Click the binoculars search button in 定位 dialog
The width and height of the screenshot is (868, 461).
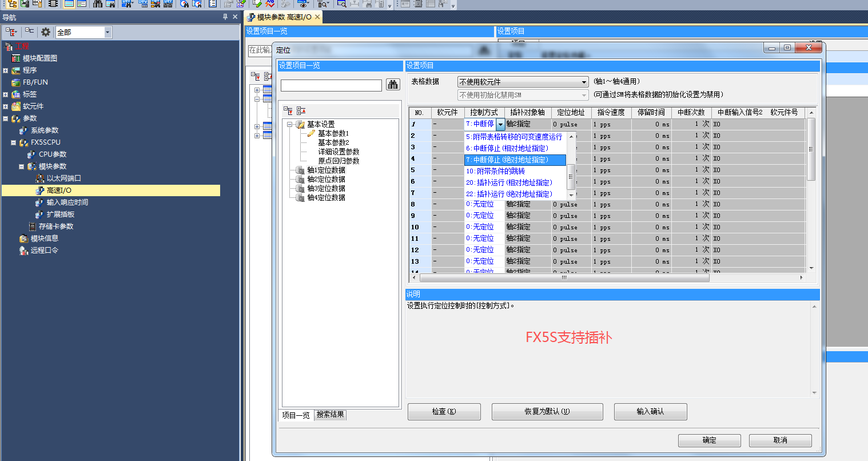tap(393, 85)
